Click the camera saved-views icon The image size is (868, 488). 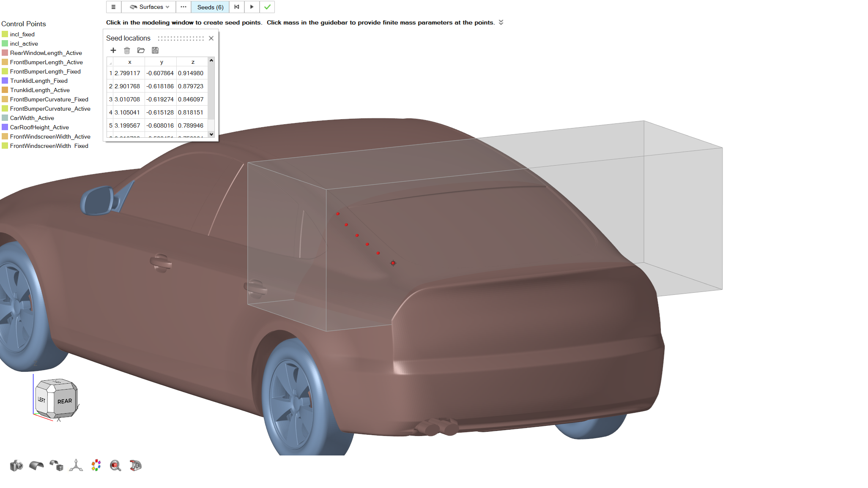coord(16,466)
